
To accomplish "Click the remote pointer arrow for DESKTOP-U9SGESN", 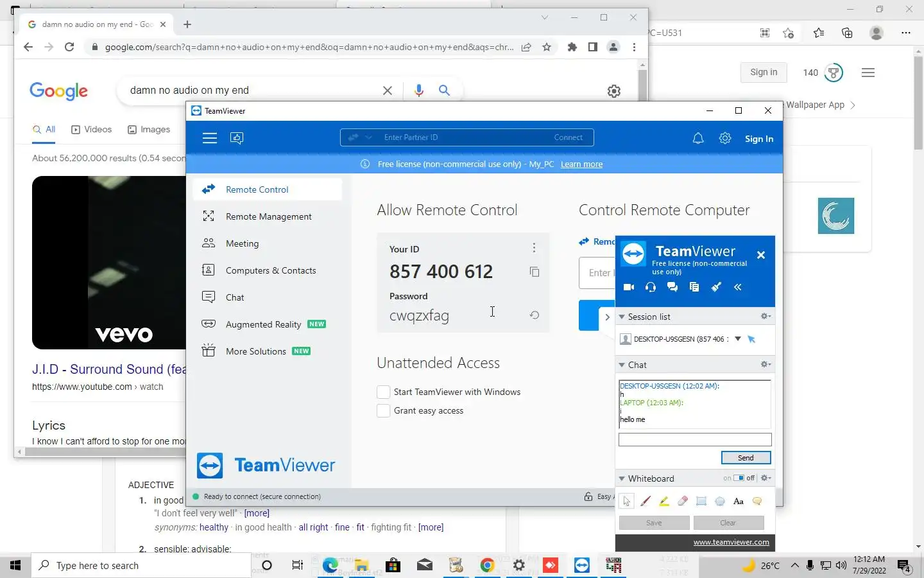I will (751, 339).
